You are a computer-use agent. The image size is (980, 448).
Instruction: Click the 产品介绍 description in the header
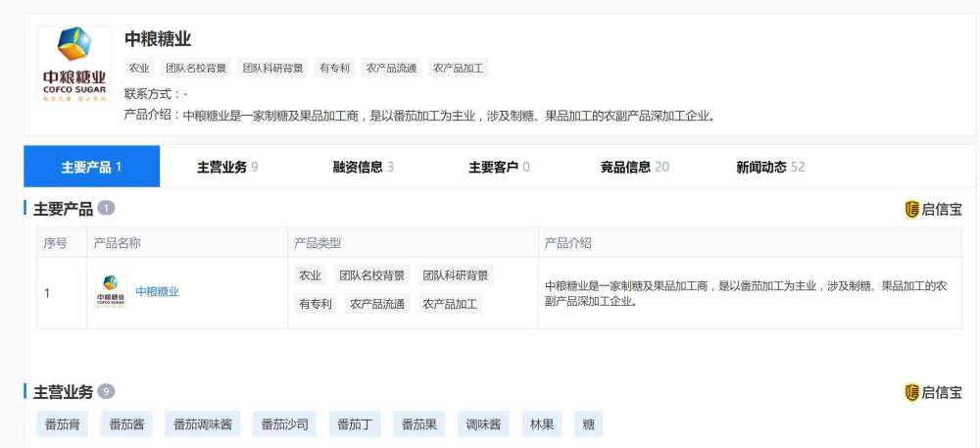[x=419, y=116]
